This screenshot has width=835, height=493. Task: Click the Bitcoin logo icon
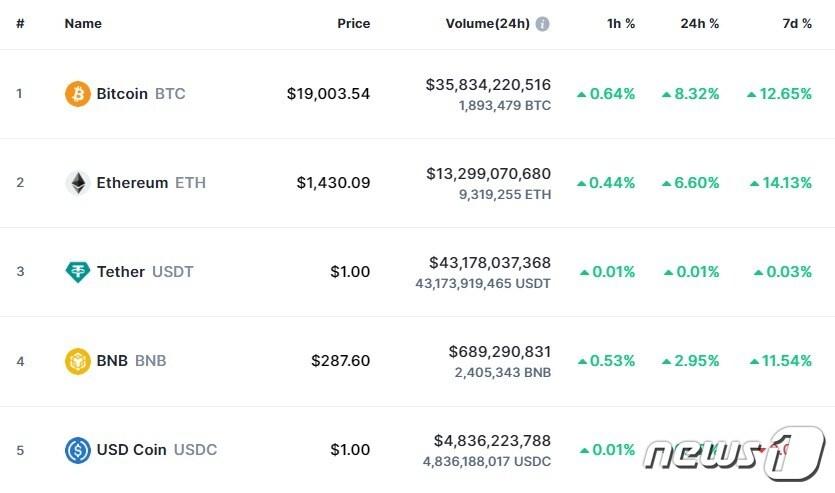(77, 94)
